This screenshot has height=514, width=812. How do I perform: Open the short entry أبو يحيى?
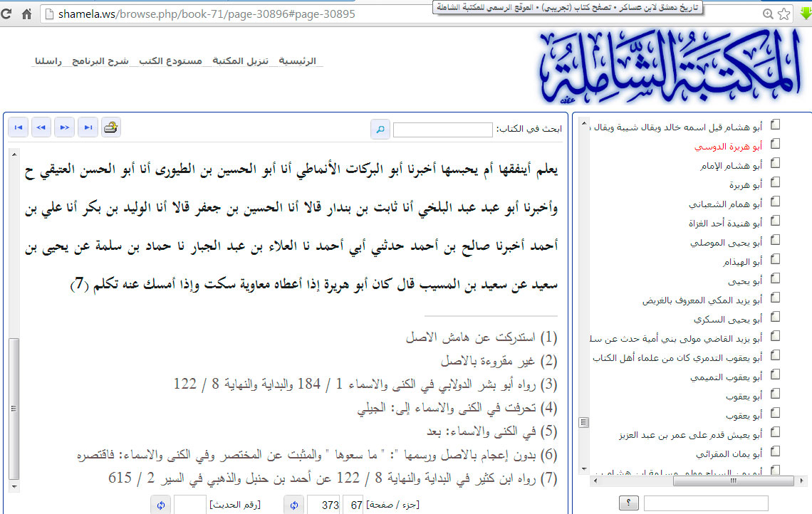[x=745, y=281]
